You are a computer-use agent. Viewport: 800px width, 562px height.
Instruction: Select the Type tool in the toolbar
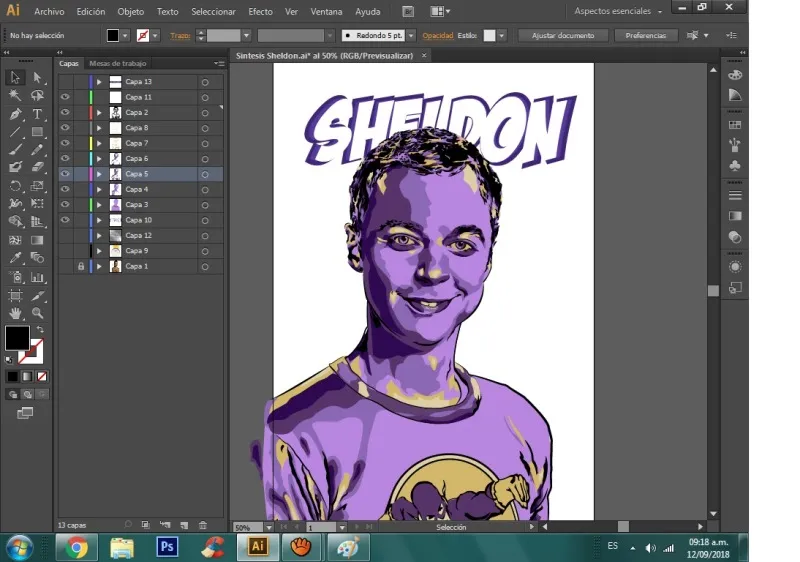coord(37,114)
